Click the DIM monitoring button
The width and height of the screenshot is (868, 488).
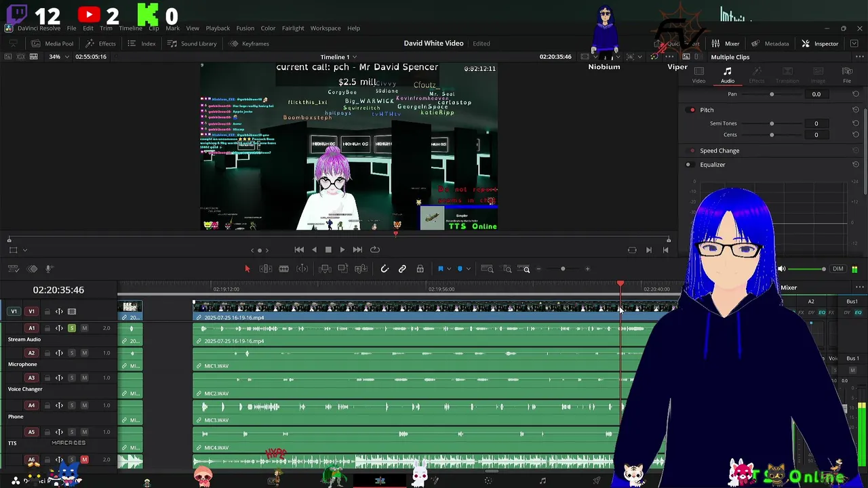pos(838,269)
